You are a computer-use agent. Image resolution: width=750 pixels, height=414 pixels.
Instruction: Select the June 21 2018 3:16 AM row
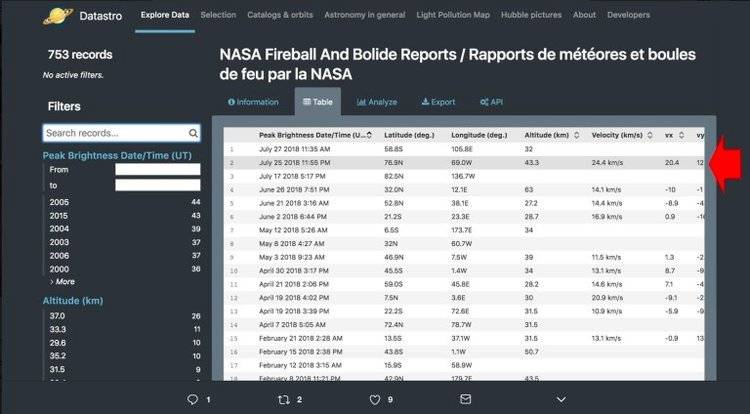click(463, 203)
